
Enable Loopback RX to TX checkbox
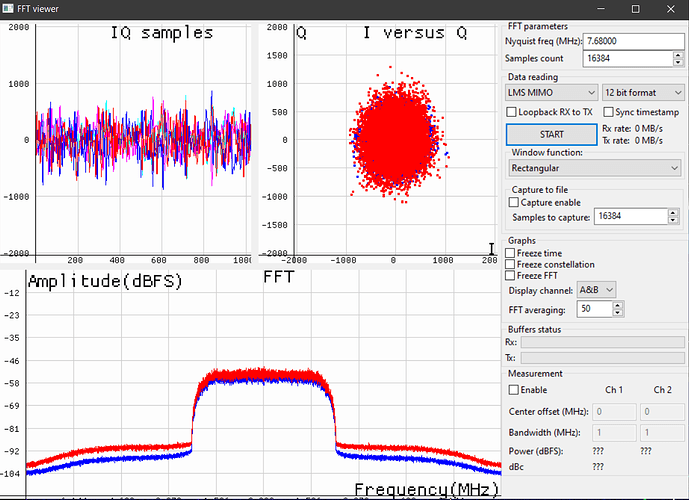(x=513, y=112)
